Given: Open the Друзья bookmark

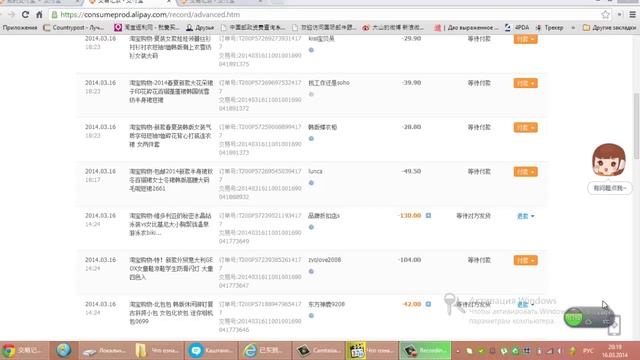Looking at the screenshot, I should pyautogui.click(x=200, y=28).
